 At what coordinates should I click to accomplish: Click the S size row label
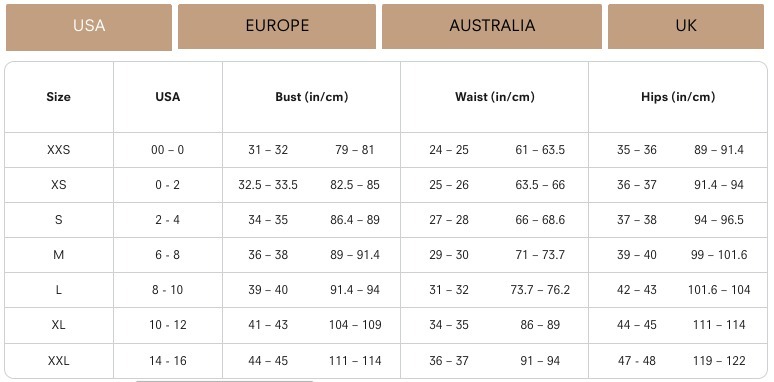[58, 220]
